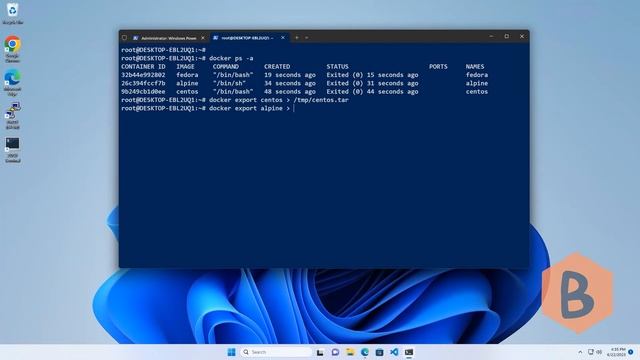
Task: Click the terminal window menu icon
Action: 124,38
